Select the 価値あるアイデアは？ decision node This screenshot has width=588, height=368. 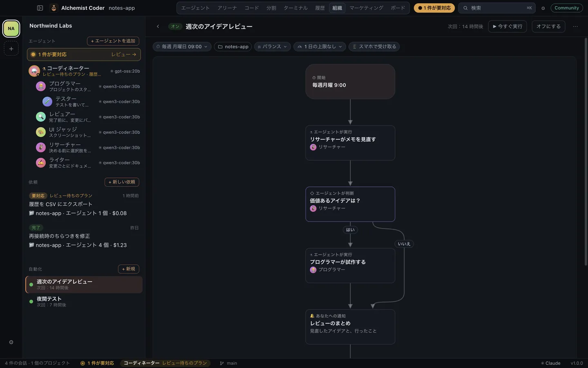(x=350, y=204)
